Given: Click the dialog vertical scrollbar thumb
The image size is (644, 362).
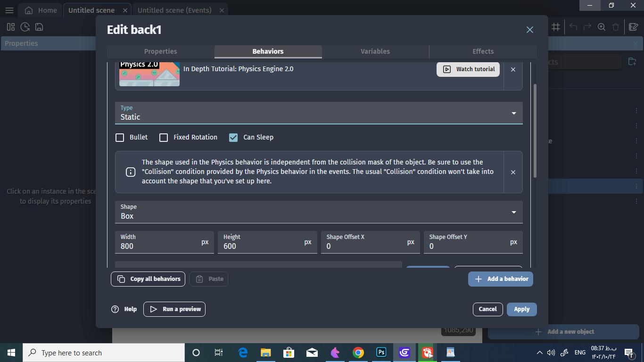Looking at the screenshot, I should 535,131.
